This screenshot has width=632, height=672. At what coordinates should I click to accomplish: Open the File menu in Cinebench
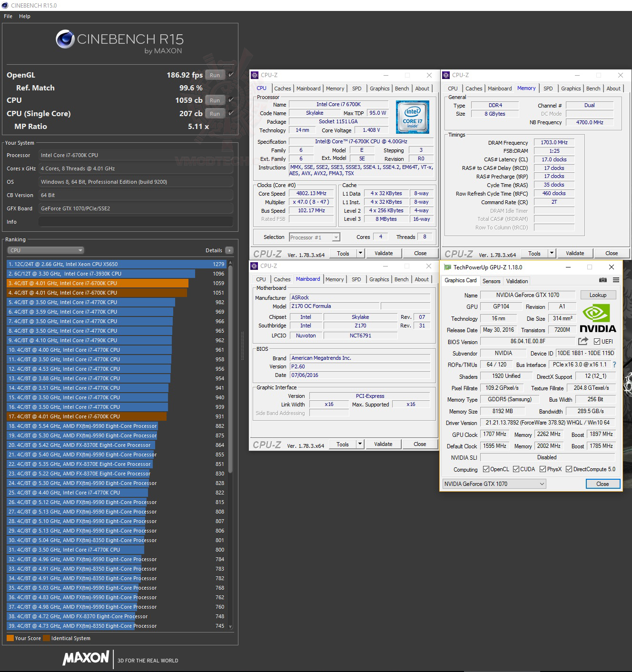[8, 16]
